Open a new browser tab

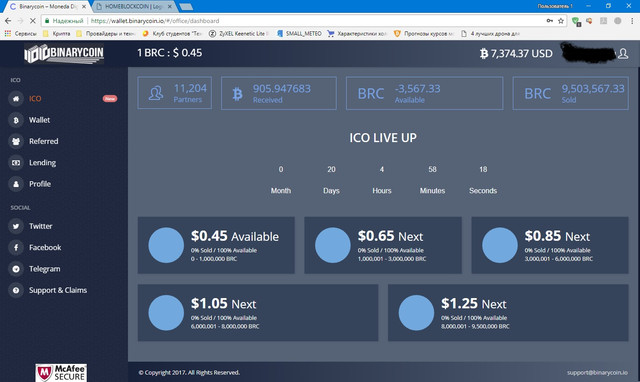pos(186,7)
